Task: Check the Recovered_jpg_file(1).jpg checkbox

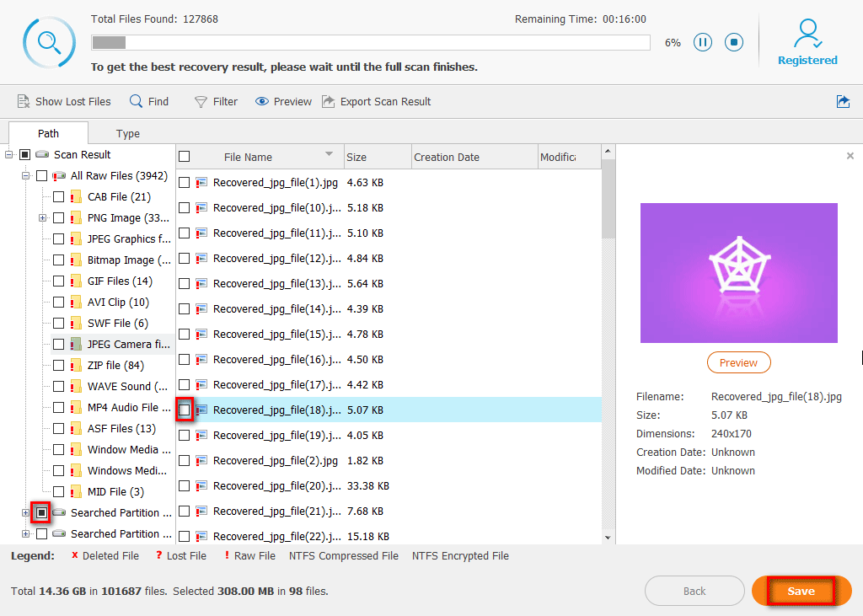Action: [x=185, y=182]
